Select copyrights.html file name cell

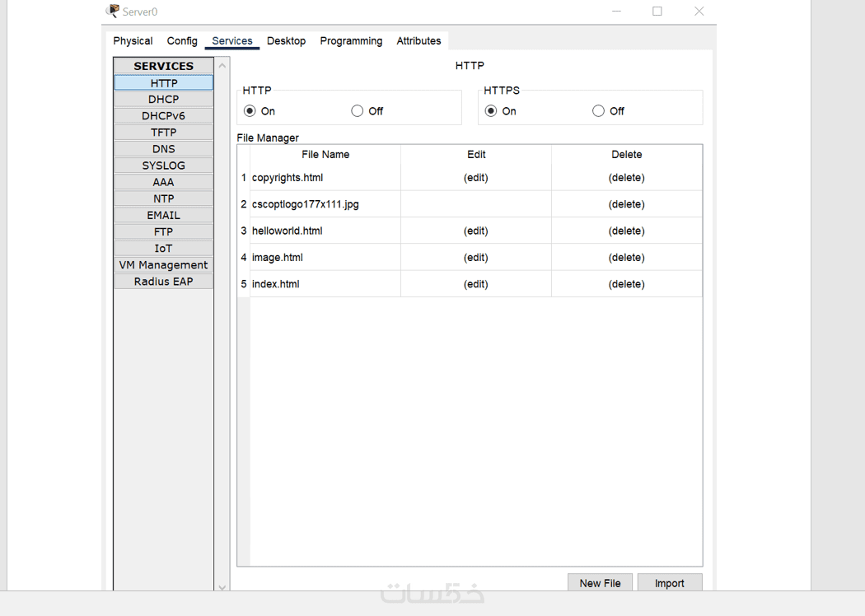click(x=325, y=178)
